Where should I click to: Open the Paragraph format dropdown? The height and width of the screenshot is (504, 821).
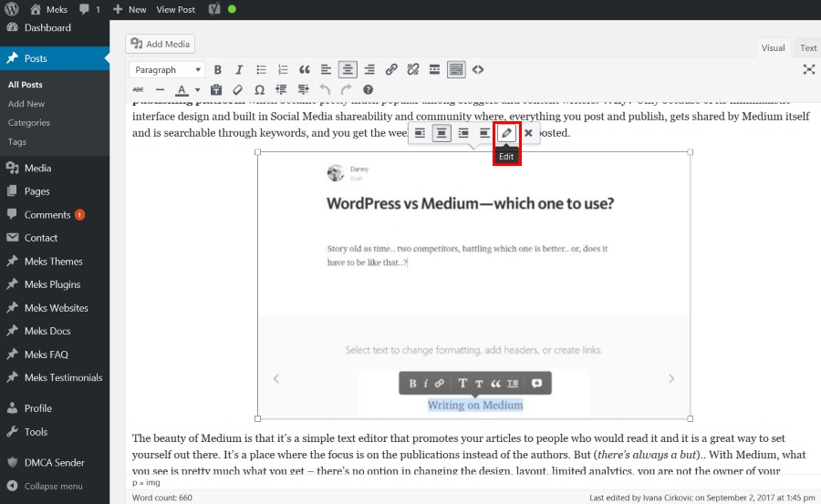click(168, 69)
